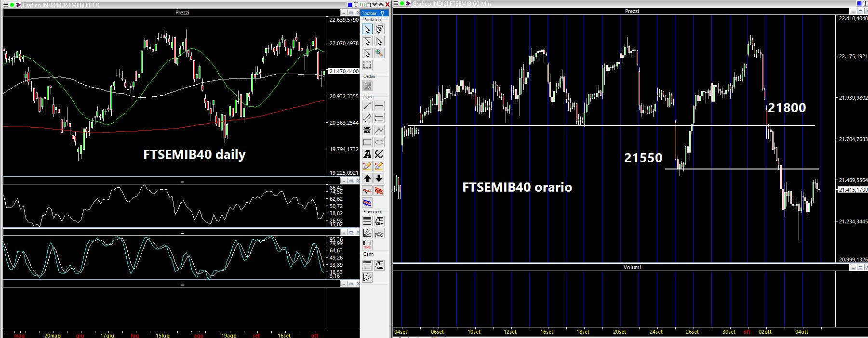Open hamburger menu of 60 Min chart window
Viewport: 868px width, 338px height.
pos(396,4)
